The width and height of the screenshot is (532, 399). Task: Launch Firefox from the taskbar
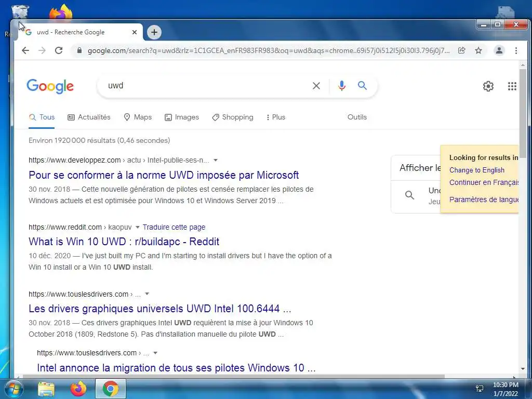pos(78,389)
